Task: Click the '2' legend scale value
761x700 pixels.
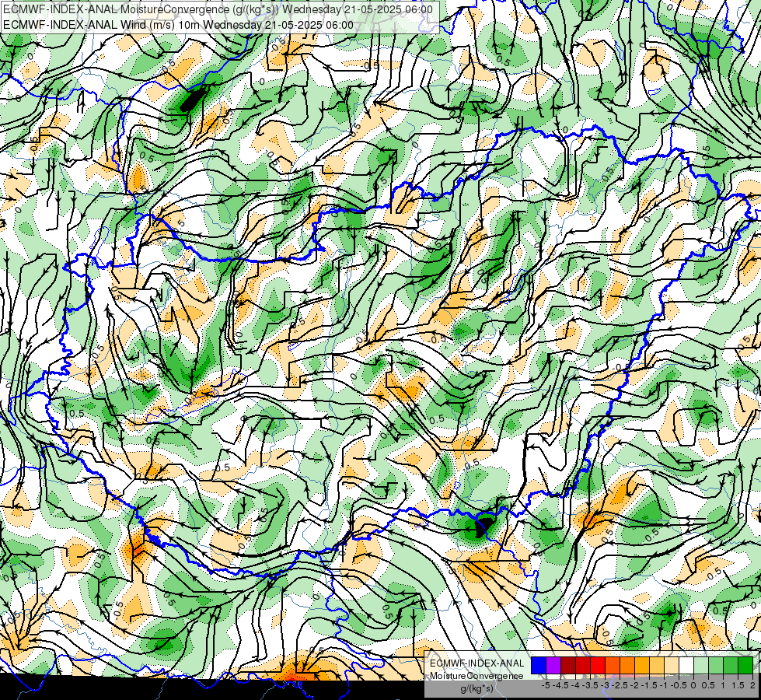Action: coord(753,685)
